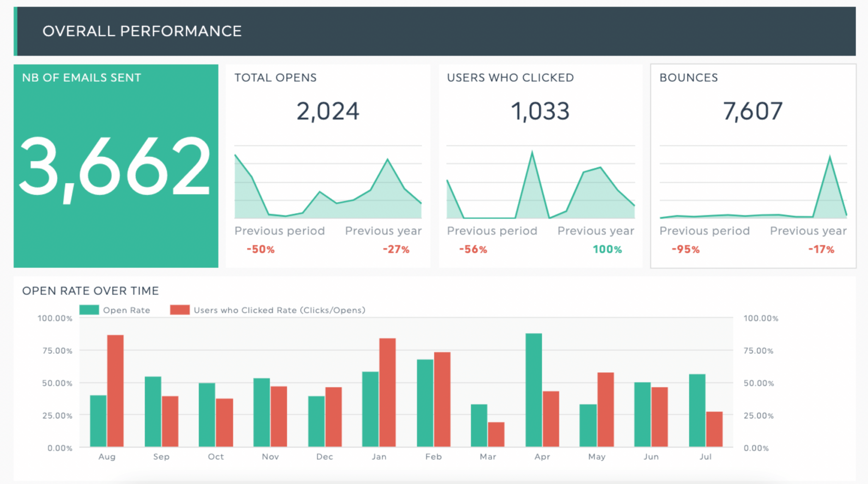Viewport: 868px width, 484px height.
Task: Select the Aug axis label
Action: [x=107, y=456]
